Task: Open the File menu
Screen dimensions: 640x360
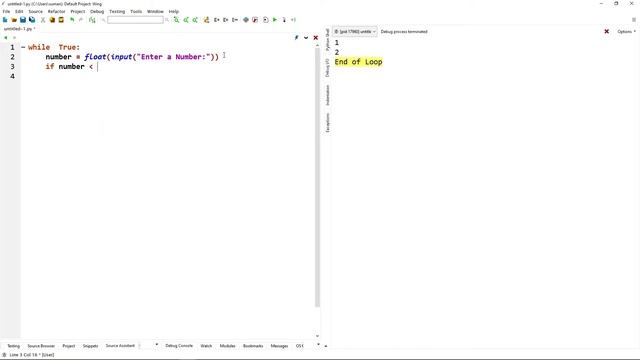Action: pos(6,11)
